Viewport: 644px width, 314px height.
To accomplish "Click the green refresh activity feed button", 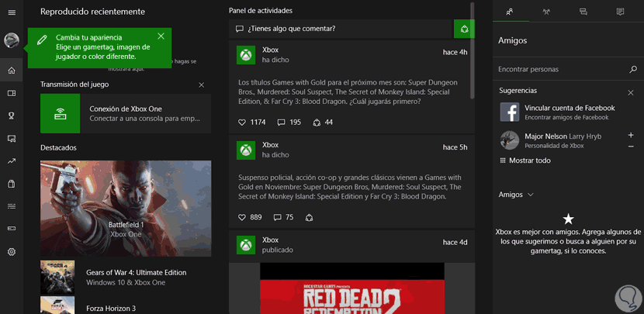I will click(x=464, y=29).
